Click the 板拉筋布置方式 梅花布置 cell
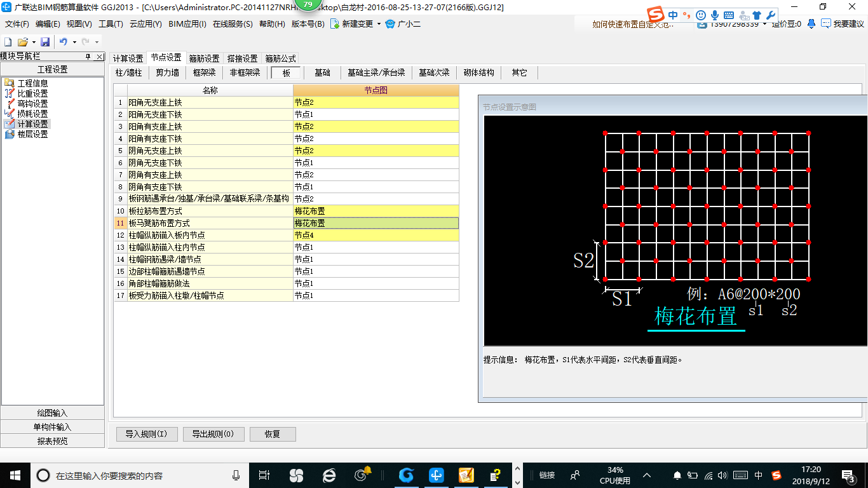Viewport: 868px width, 488px height. pyautogui.click(x=376, y=211)
